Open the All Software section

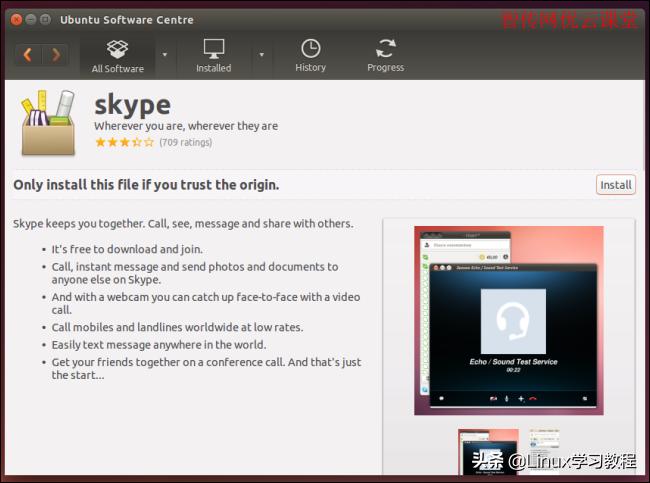click(117, 56)
